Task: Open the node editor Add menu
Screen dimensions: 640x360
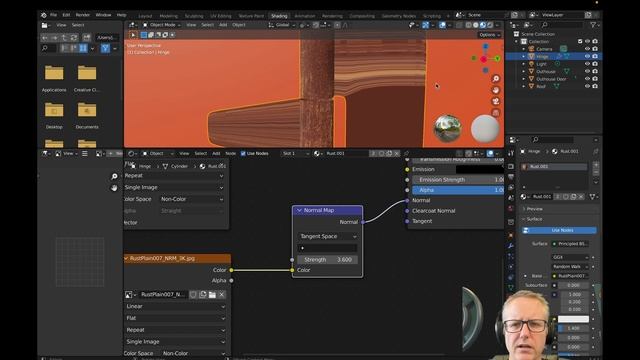Action: pos(216,153)
